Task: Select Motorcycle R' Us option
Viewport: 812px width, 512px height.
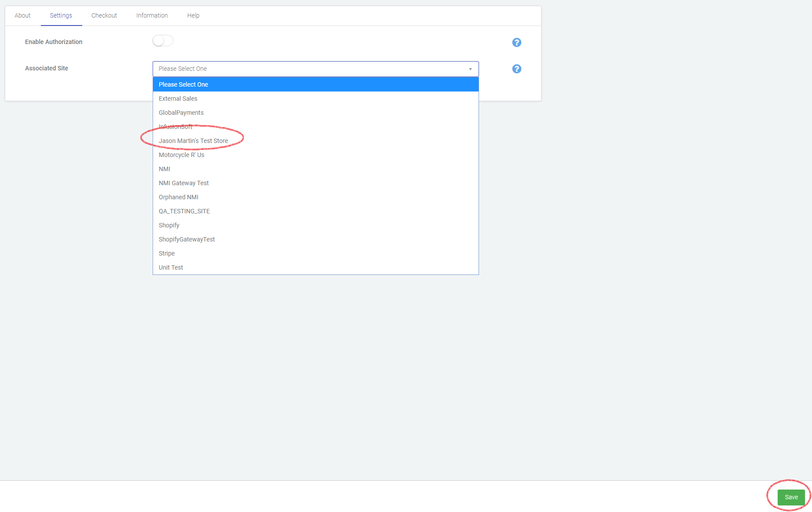Action: 315,155
